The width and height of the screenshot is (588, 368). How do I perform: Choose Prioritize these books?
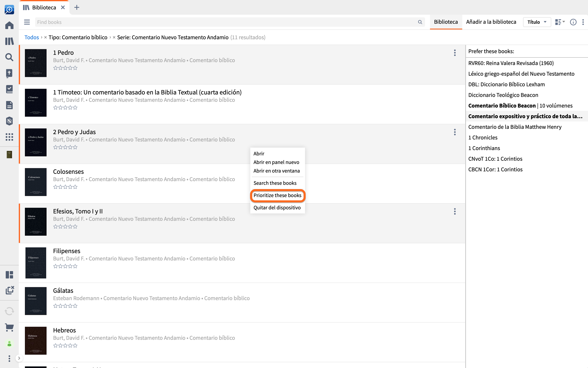click(x=277, y=195)
